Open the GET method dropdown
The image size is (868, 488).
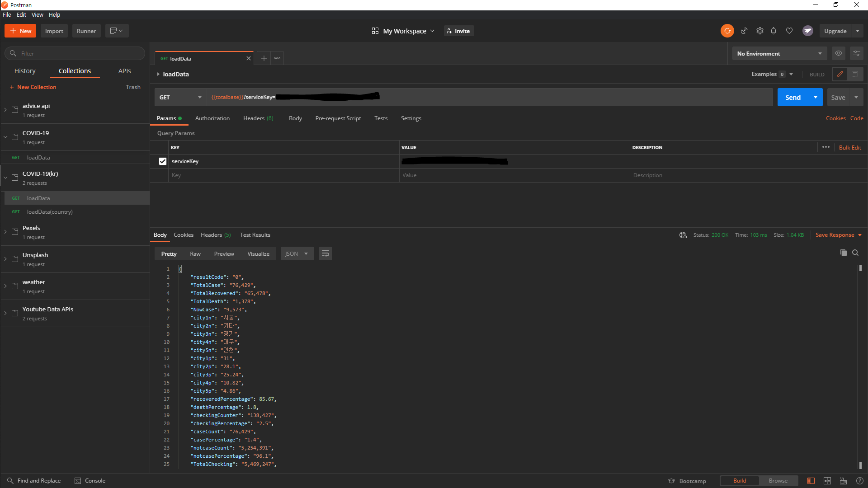pyautogui.click(x=181, y=97)
